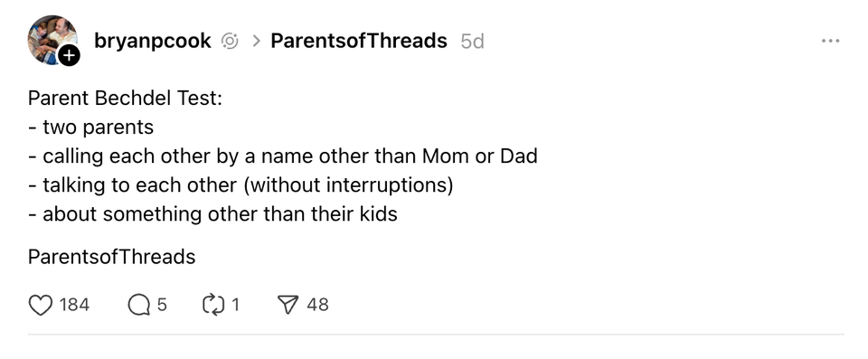This screenshot has width=868, height=359.
Task: Click the chevron arrow before ParentsofThreads
Action: coord(256,41)
